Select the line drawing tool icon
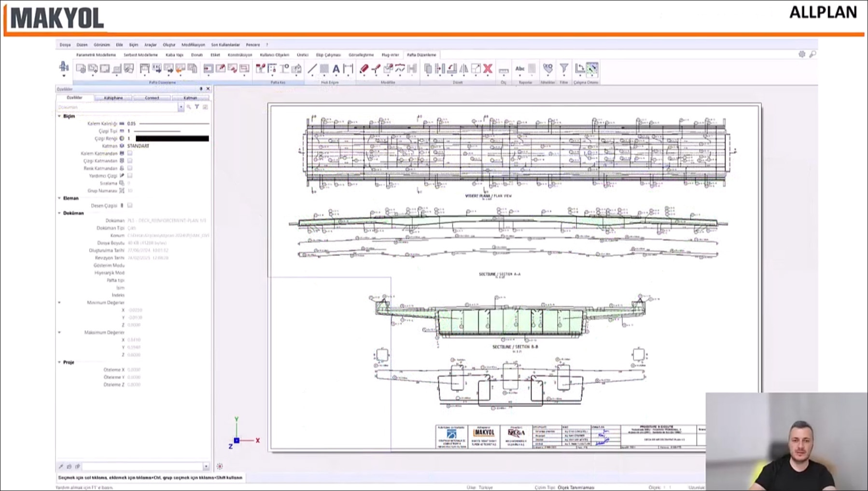 [312, 69]
